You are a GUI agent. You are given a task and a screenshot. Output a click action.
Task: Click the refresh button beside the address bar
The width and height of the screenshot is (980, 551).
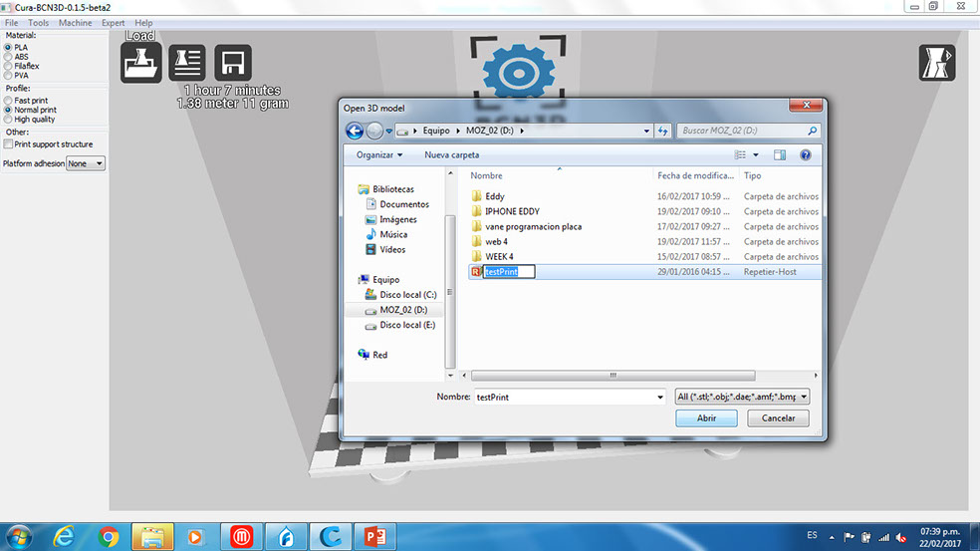tap(662, 131)
